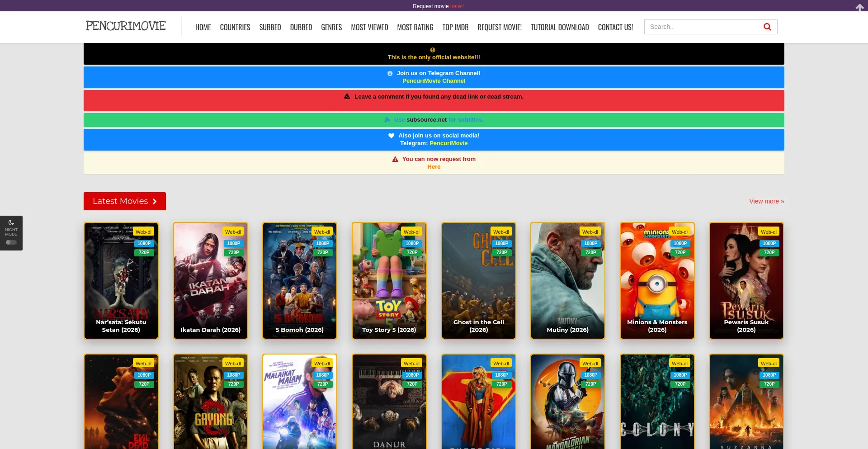Open Ikatan Darah (2026) movie poster
The image size is (868, 449).
pyautogui.click(x=211, y=281)
